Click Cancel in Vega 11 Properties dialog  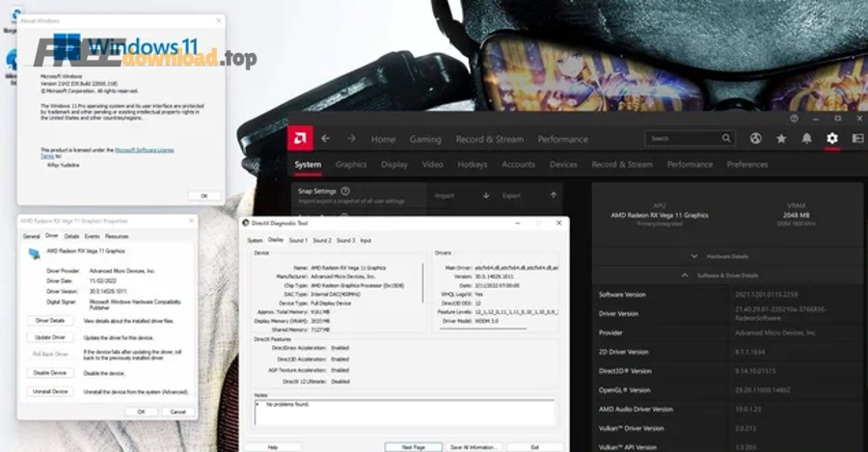click(x=177, y=412)
